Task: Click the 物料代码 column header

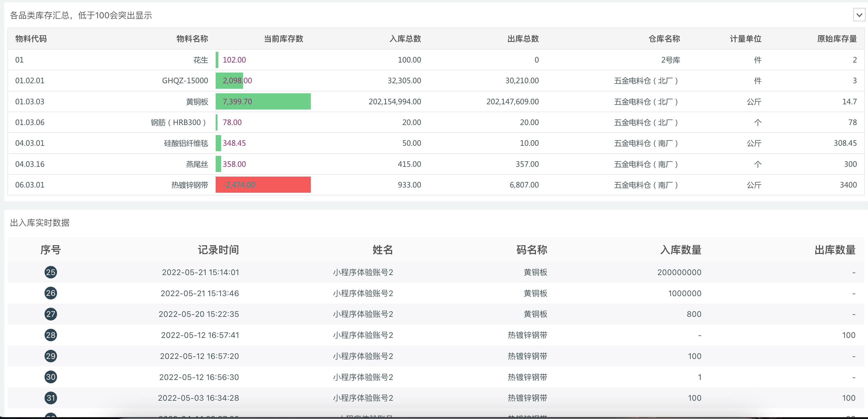Action: (31, 39)
